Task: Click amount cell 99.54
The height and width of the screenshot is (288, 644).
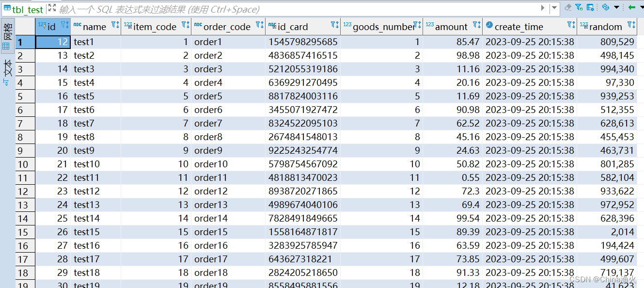Action: pyautogui.click(x=453, y=218)
